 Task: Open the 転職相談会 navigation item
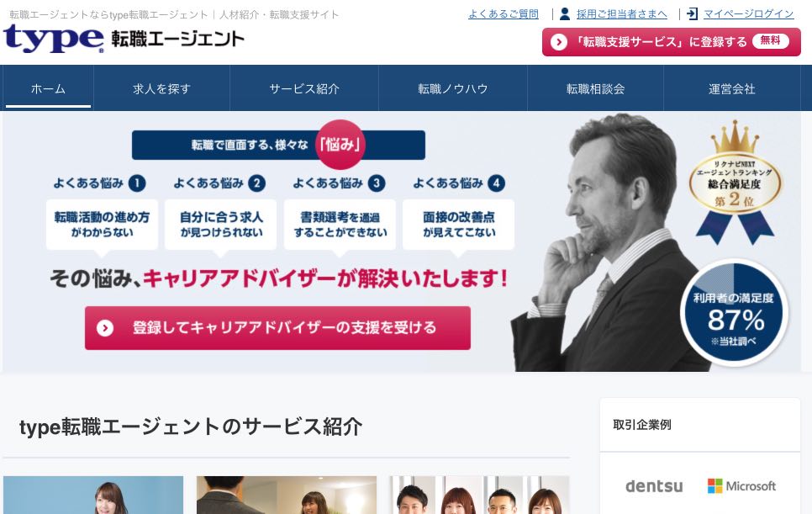tap(595, 88)
